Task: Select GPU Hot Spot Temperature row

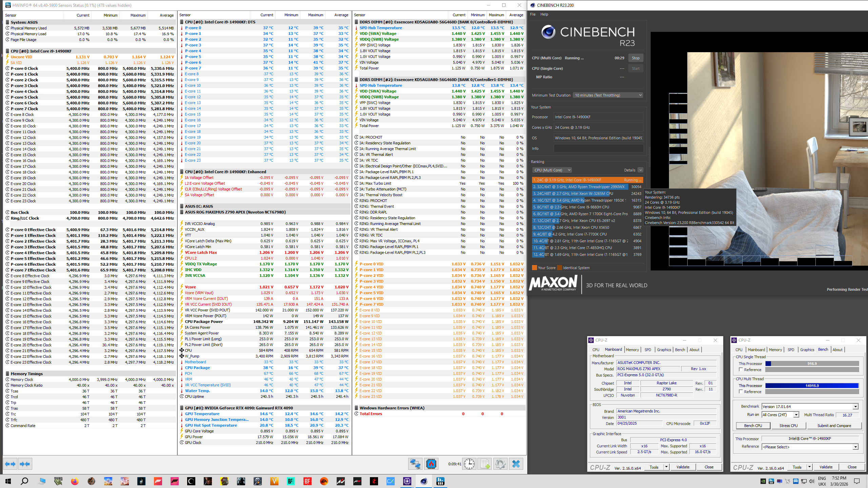Action: point(265,425)
